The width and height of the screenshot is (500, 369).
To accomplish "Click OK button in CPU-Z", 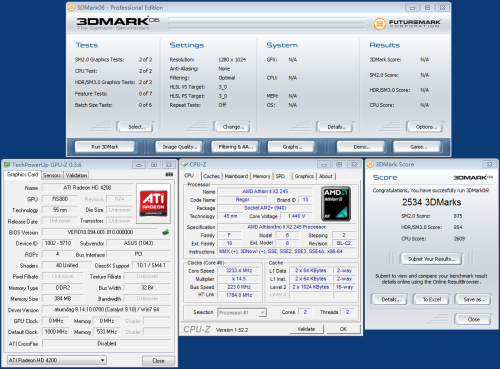I will point(343,329).
